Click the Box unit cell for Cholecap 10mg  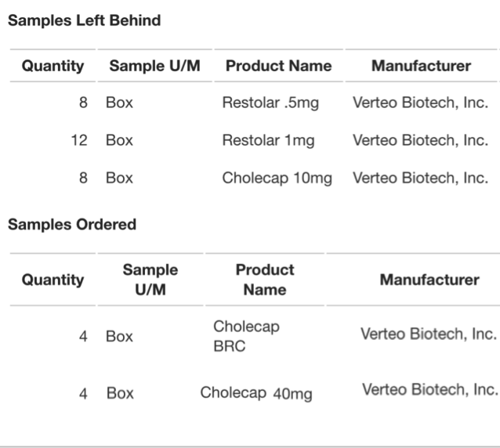[120, 178]
